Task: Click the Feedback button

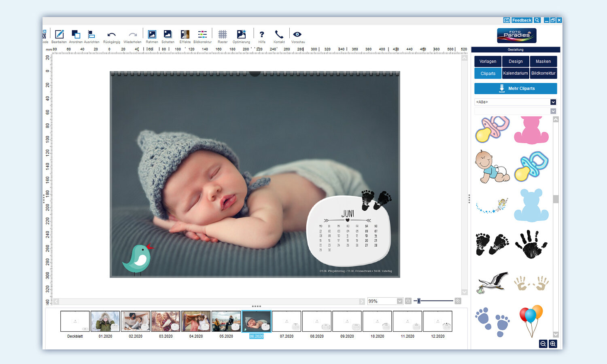Action: coord(522,20)
